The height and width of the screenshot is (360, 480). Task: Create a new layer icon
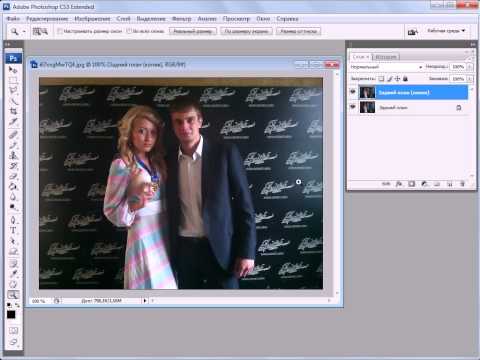click(450, 184)
